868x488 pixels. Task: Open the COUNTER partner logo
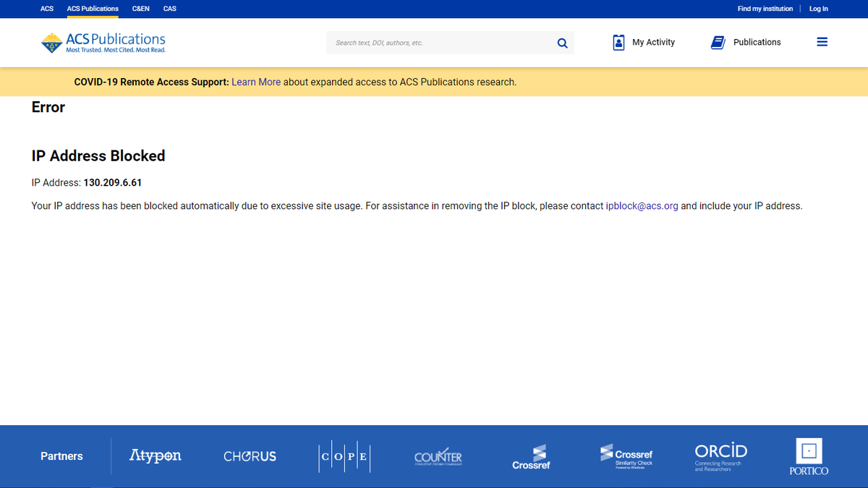[x=438, y=456]
